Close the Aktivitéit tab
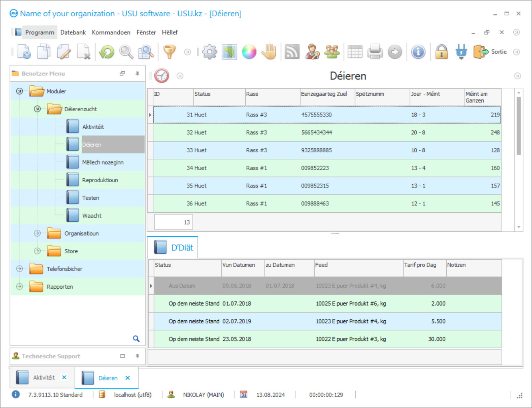Screen dimensions: 532x408 64,377
